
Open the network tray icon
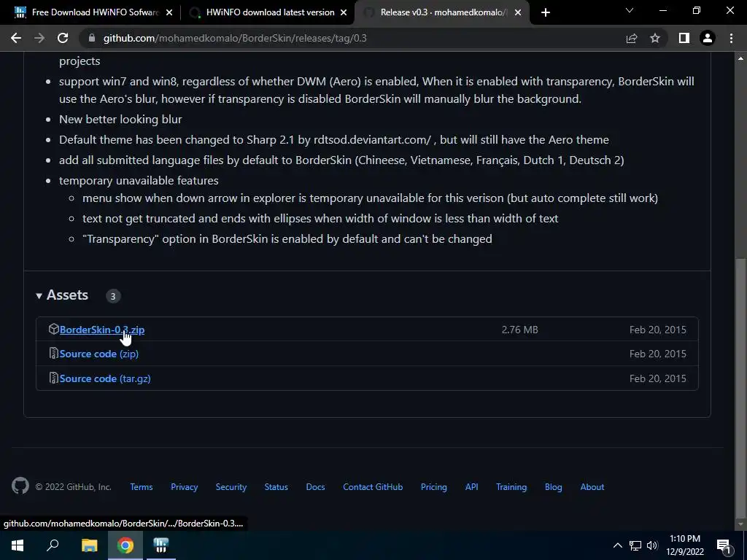635,545
